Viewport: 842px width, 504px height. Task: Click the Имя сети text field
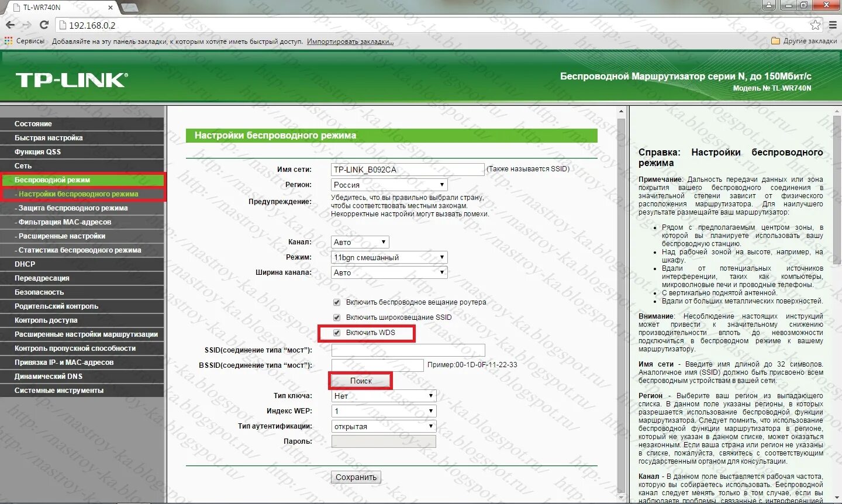(x=408, y=170)
